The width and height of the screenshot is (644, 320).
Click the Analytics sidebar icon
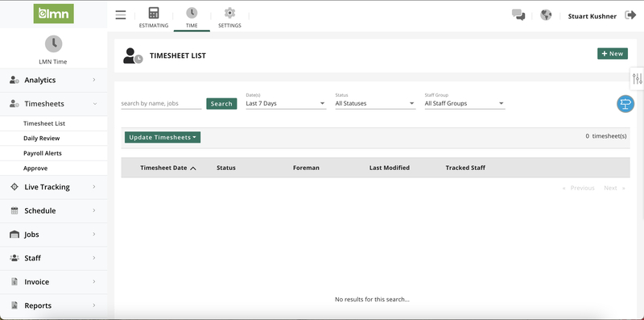14,81
